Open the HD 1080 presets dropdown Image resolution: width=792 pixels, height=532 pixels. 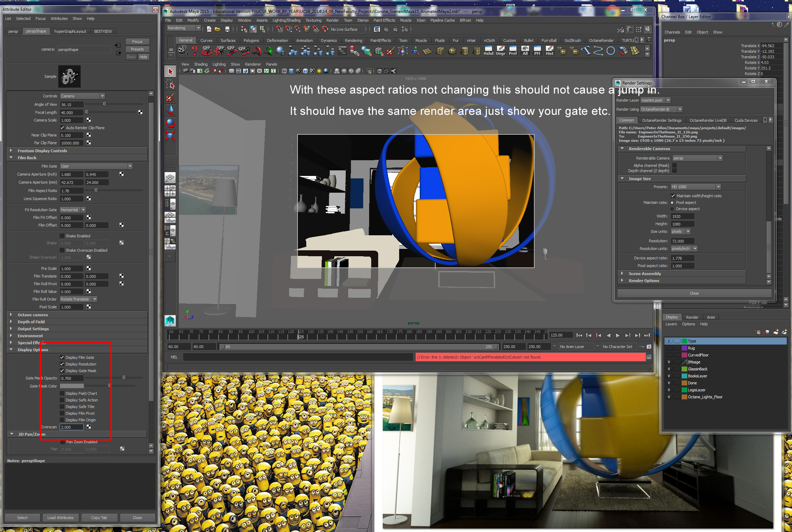pyautogui.click(x=696, y=187)
